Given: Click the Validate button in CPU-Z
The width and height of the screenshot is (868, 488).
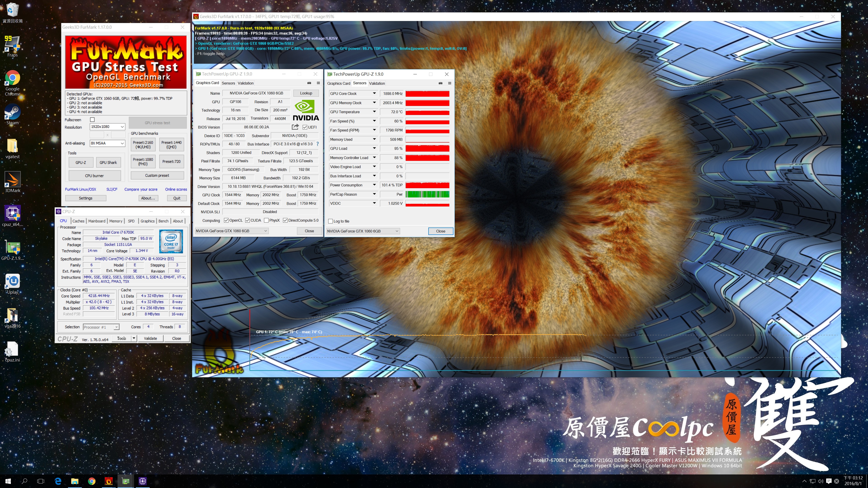Looking at the screenshot, I should [150, 338].
